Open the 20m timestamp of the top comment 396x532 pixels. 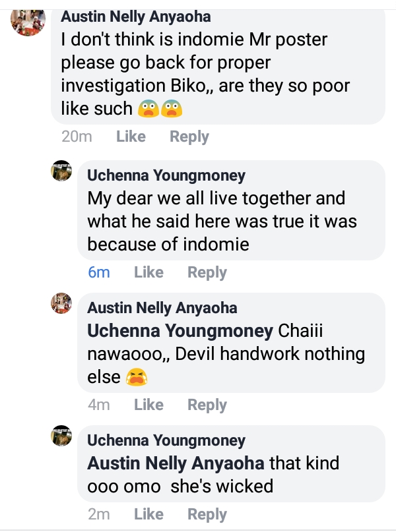[x=77, y=137]
